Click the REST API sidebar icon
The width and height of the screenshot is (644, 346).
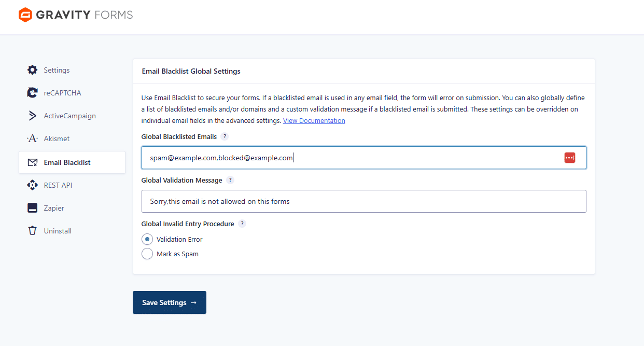[x=32, y=185]
